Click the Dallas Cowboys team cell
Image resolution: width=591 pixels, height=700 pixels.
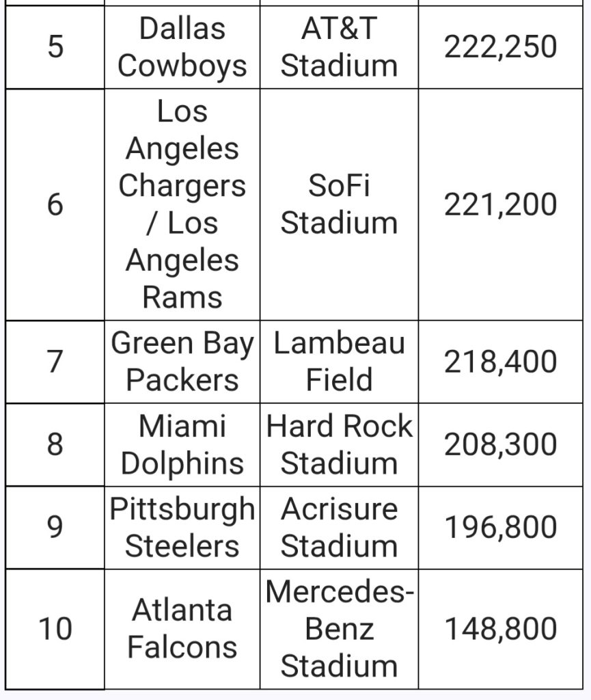[182, 47]
